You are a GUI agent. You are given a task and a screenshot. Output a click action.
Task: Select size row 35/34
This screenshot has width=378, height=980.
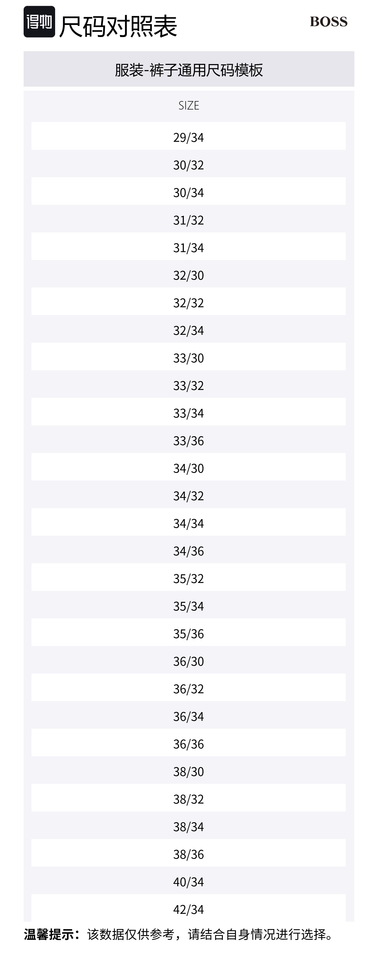point(189,606)
